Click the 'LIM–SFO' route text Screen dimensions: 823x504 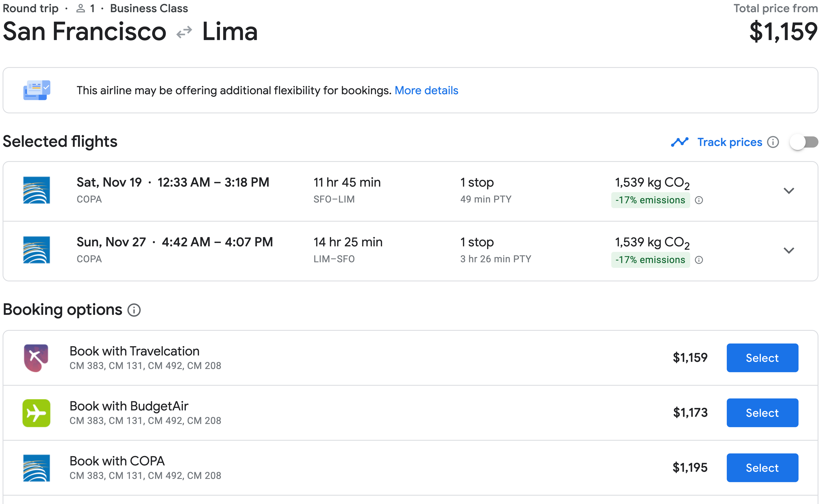(x=334, y=259)
